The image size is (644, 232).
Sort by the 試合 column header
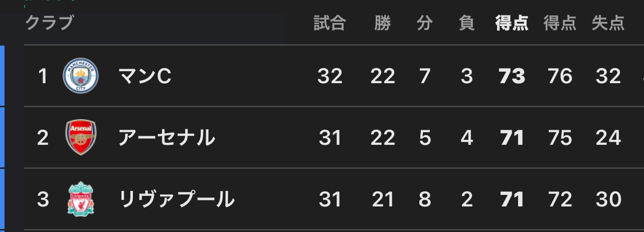(330, 24)
